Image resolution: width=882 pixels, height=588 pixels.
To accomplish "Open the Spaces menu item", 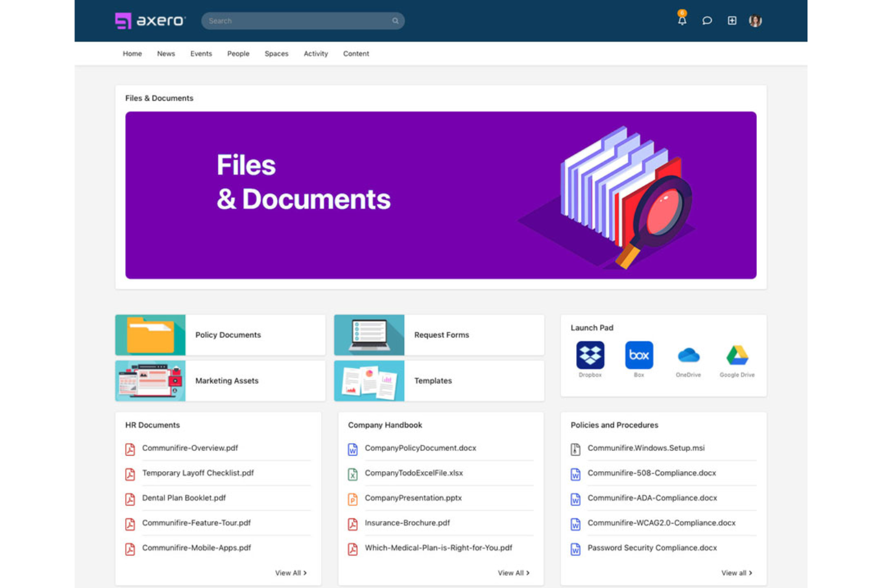I will pyautogui.click(x=277, y=54).
